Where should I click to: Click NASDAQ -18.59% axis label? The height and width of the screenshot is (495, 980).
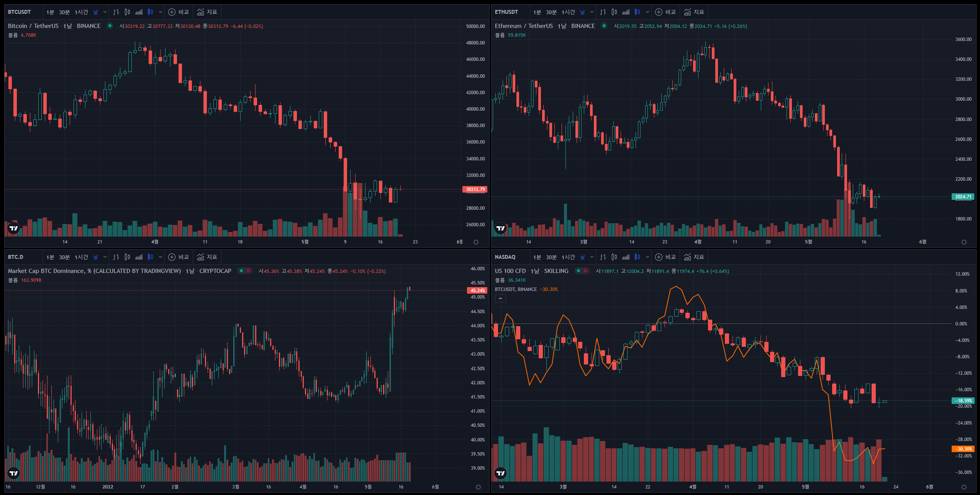(x=963, y=401)
